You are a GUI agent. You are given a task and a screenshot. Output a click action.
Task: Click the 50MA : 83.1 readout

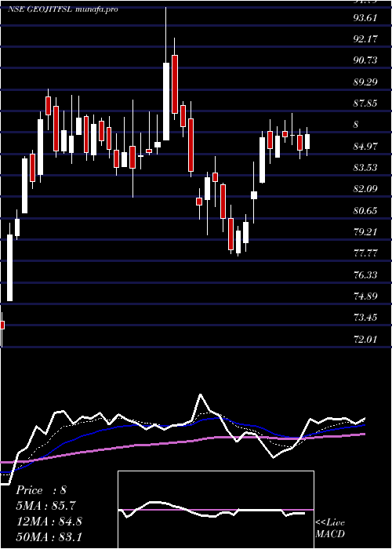49,536
